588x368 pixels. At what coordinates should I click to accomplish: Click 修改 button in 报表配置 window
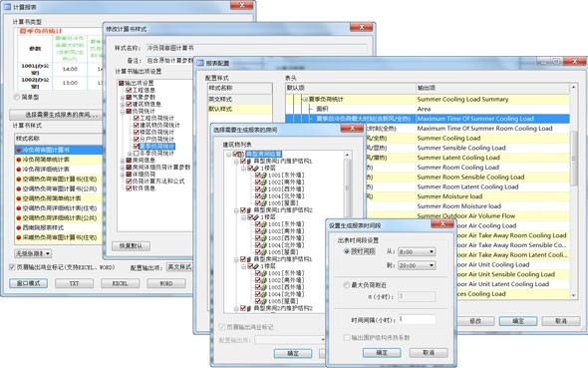tap(475, 321)
